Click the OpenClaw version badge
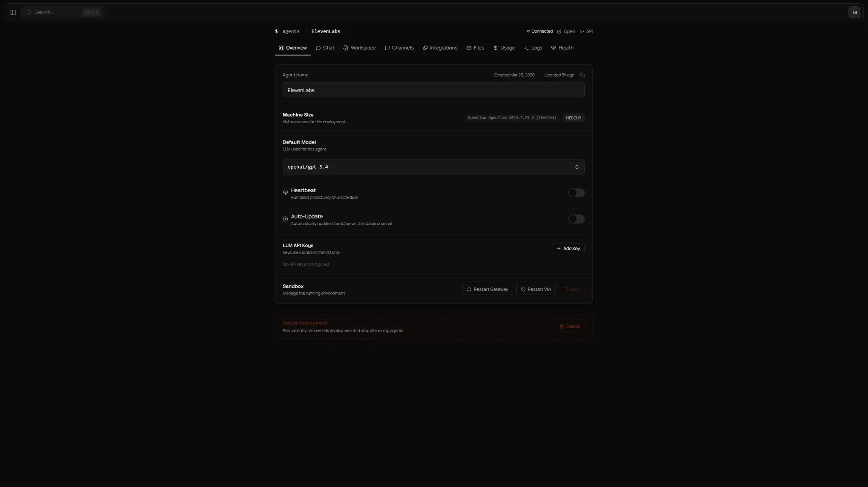868x487 pixels. (x=512, y=118)
